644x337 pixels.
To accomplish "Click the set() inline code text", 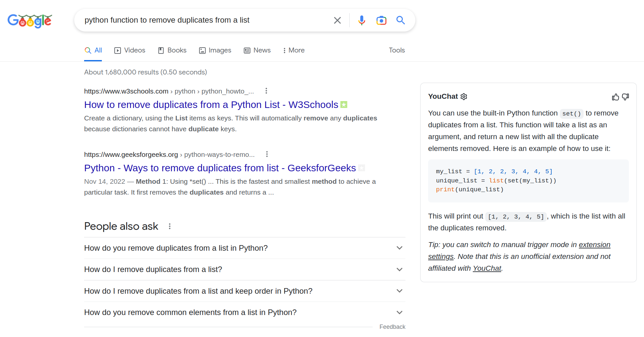I will pyautogui.click(x=571, y=114).
